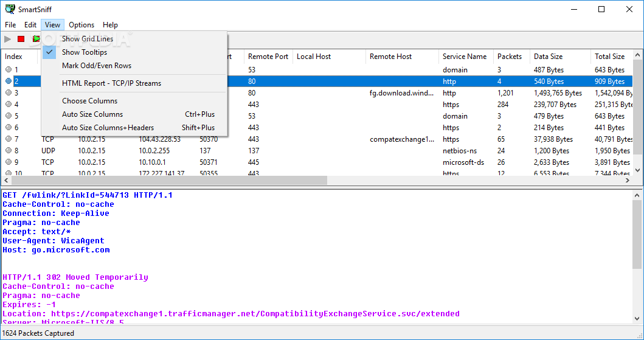
Task: Click the Start Capture play icon
Action: [x=7, y=39]
